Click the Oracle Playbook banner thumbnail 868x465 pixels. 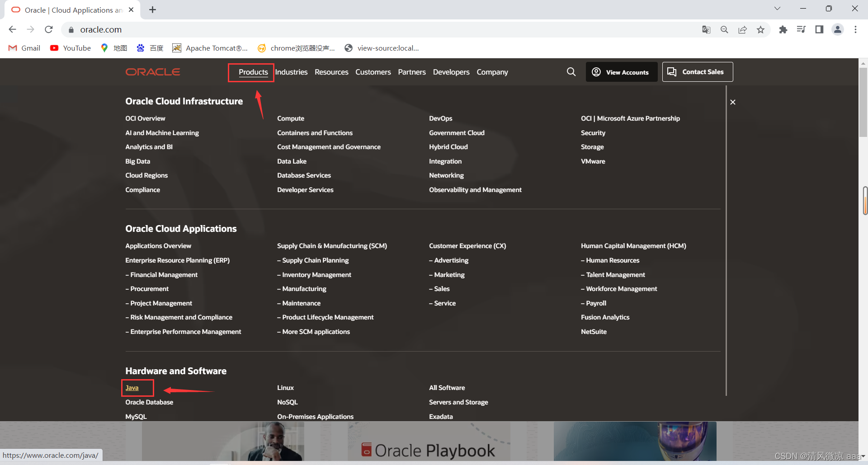click(x=429, y=441)
